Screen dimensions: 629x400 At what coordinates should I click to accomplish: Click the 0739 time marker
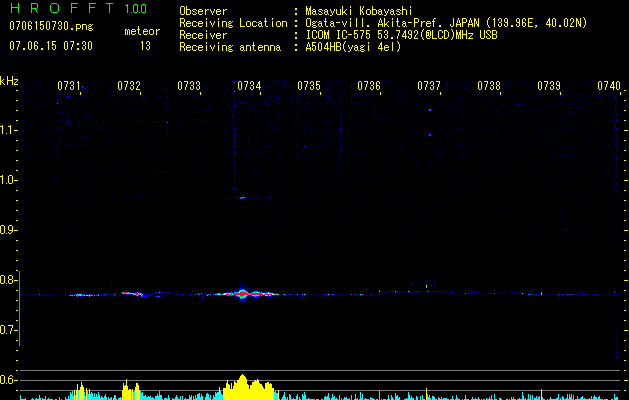[x=549, y=85]
